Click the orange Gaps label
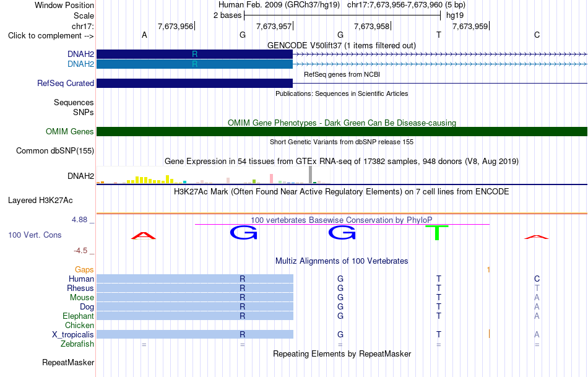The image size is (588, 377). 84,270
